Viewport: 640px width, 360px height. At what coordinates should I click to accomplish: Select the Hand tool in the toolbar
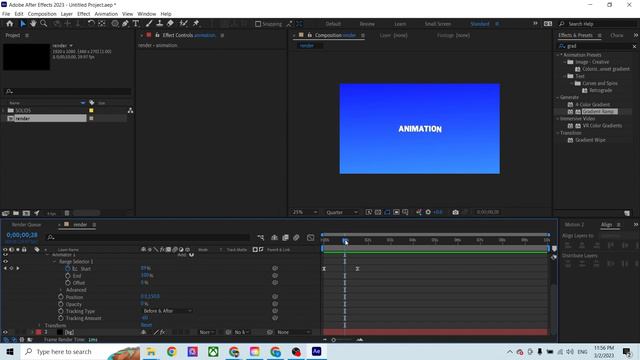pos(33,24)
